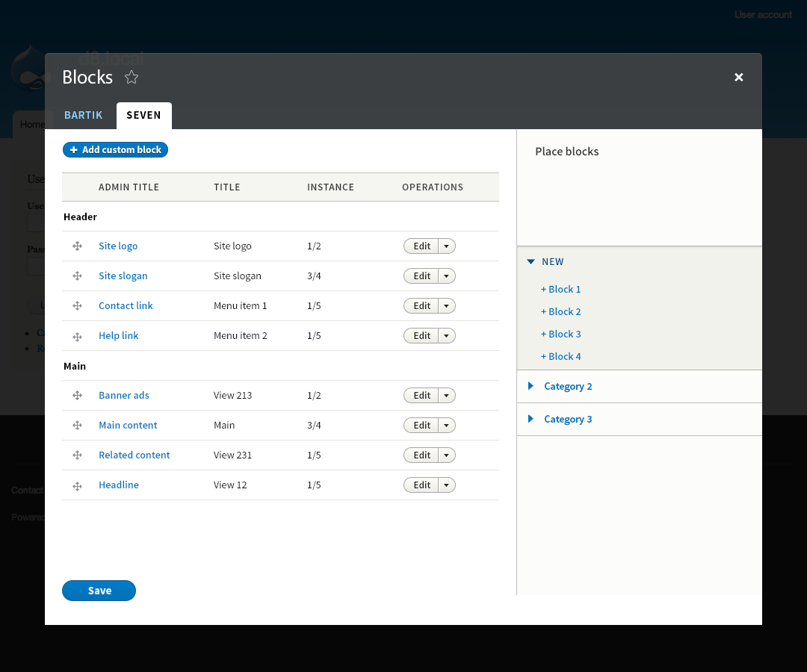Click the Add custom block button

tap(116, 150)
